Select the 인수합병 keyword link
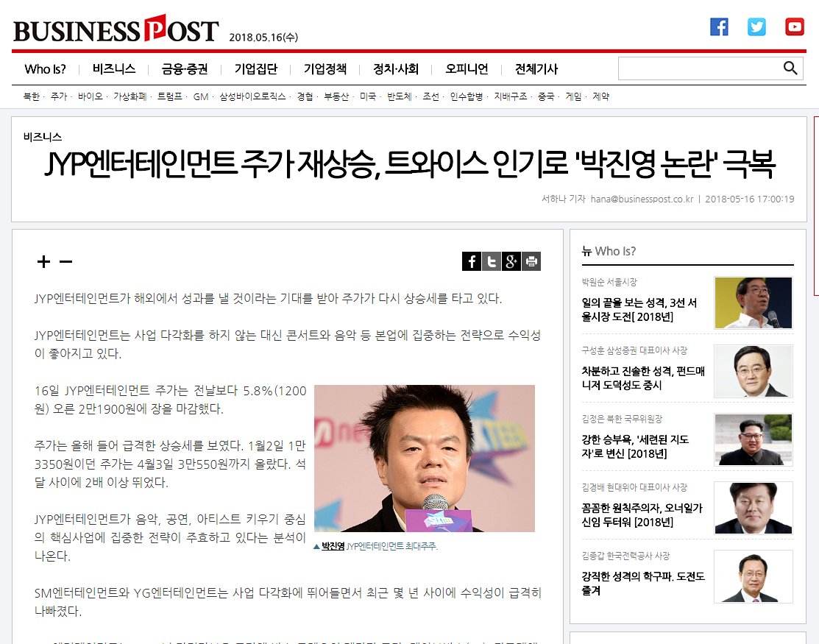This screenshot has height=644, width=819. coord(467,96)
